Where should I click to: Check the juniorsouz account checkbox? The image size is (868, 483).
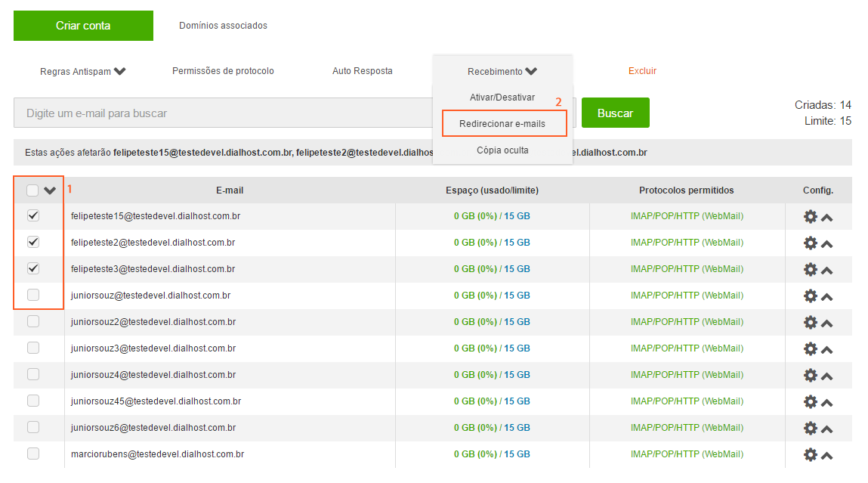tap(33, 295)
